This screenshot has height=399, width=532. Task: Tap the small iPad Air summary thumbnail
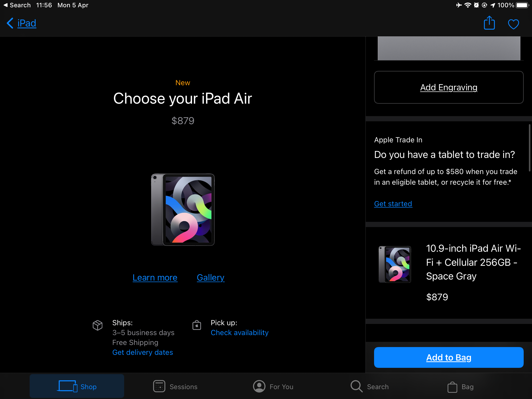pos(395,264)
